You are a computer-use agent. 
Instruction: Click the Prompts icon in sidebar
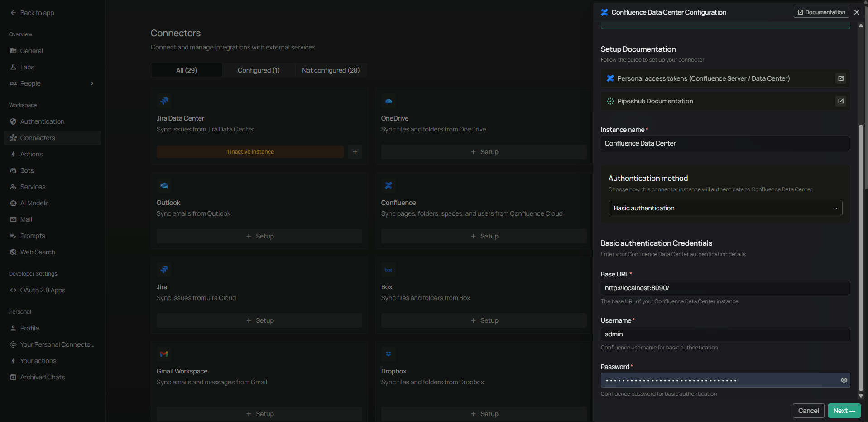click(13, 236)
